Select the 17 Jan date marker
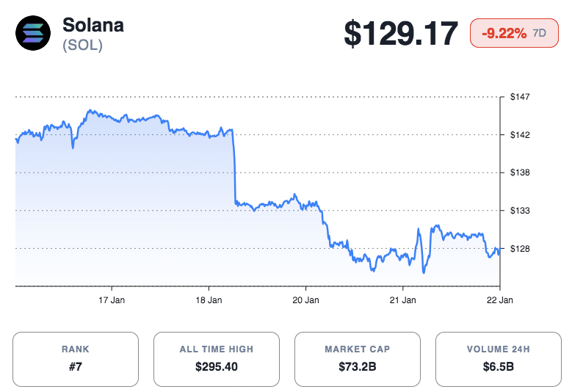The height and width of the screenshot is (392, 572). pos(112,300)
